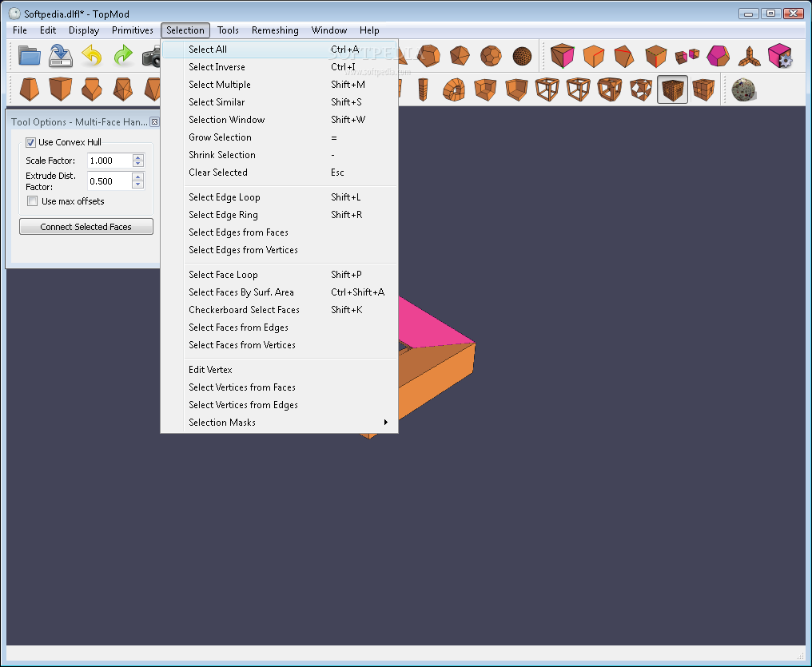Choose Selection Window menu entry
This screenshot has width=812, height=667.
(280, 120)
